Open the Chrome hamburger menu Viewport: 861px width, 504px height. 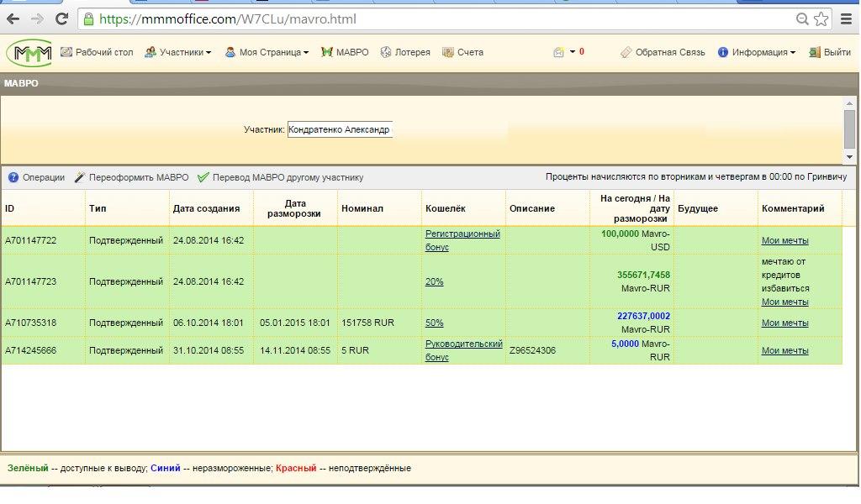point(847,19)
